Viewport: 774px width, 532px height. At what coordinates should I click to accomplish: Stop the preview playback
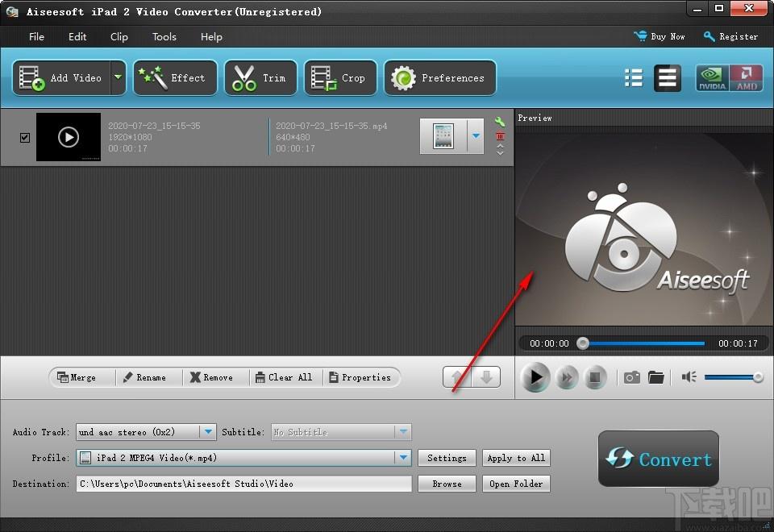[595, 378]
